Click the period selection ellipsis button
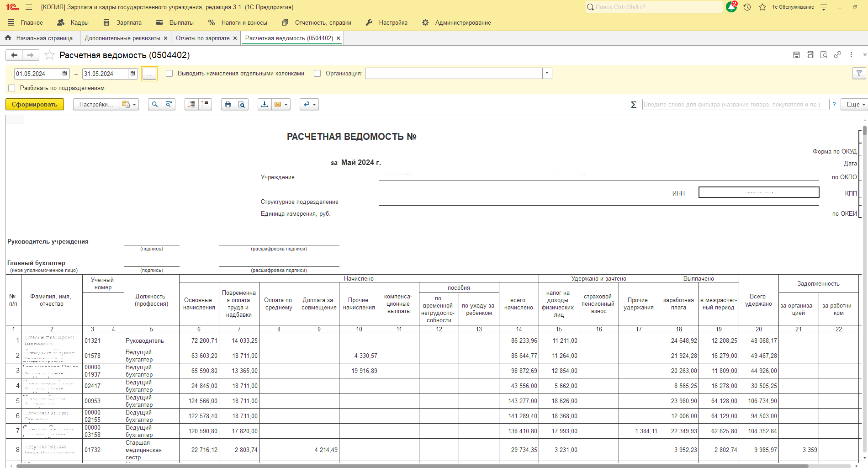 click(x=149, y=74)
